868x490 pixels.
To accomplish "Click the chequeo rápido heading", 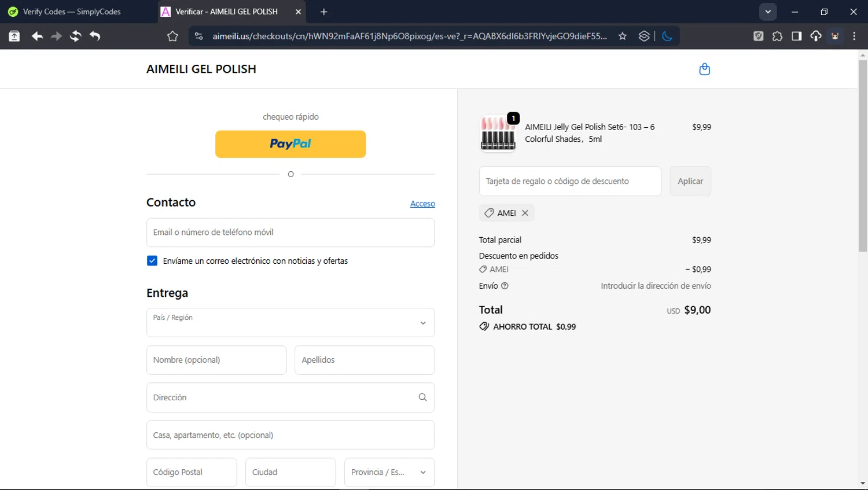I will coord(290,117).
